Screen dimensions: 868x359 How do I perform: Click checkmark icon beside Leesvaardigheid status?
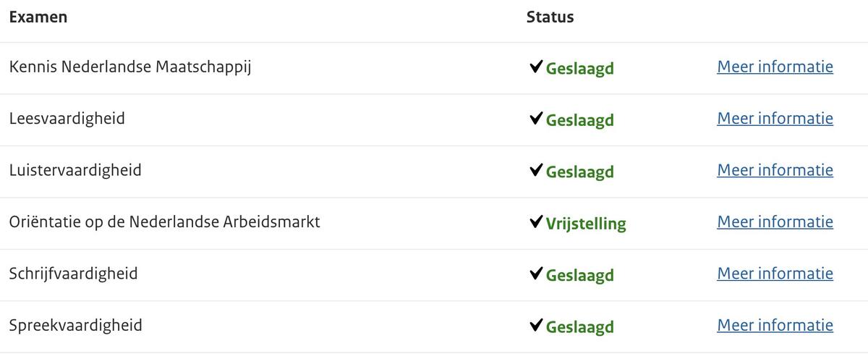(x=536, y=119)
